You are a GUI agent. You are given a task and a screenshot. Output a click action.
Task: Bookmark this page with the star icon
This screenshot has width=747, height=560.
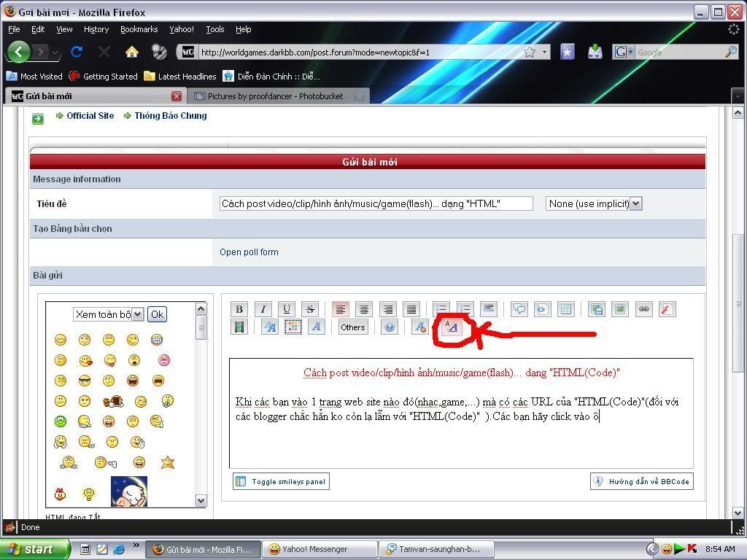point(530,52)
